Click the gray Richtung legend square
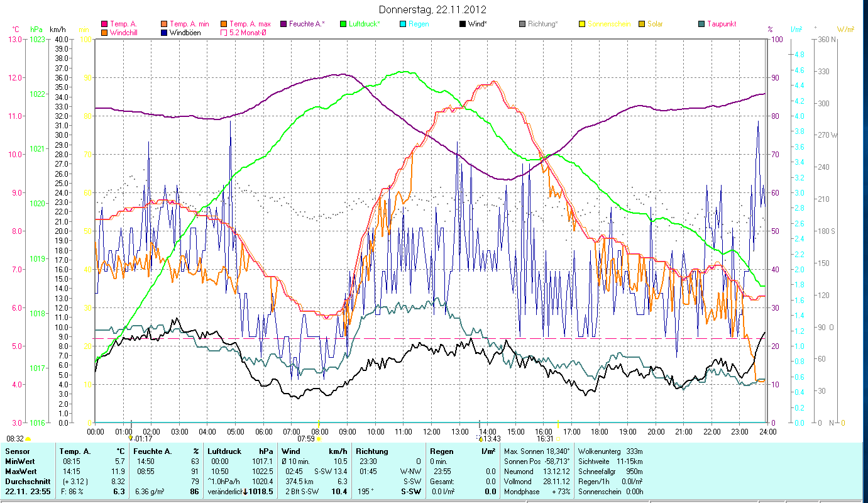This screenshot has width=868, height=503. [x=522, y=25]
